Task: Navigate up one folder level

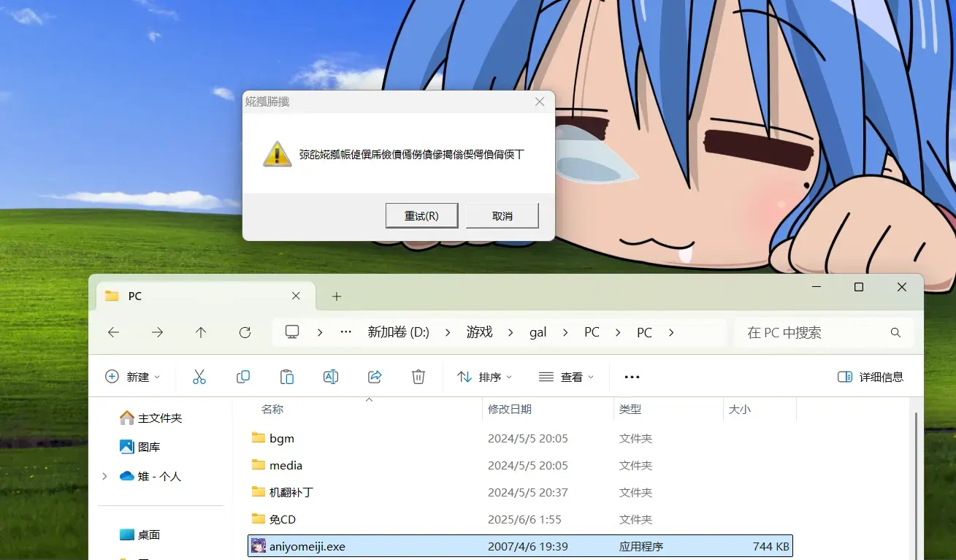Action: (201, 332)
